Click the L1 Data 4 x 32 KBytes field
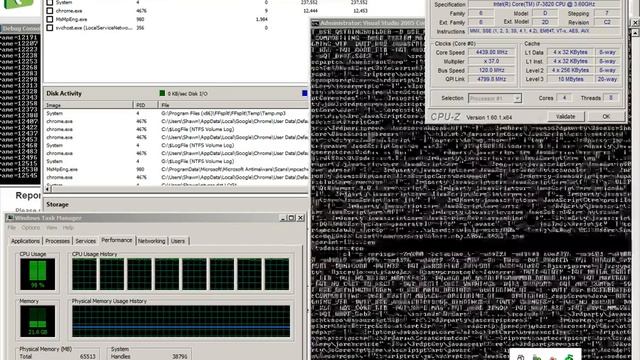Image resolution: width=640 pixels, height=360 pixels. pyautogui.click(x=570, y=52)
